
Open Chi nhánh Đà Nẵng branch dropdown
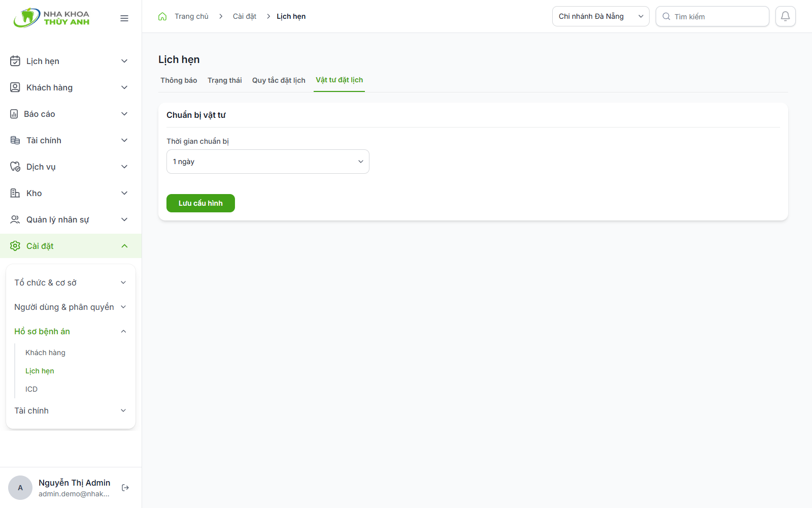coord(600,16)
